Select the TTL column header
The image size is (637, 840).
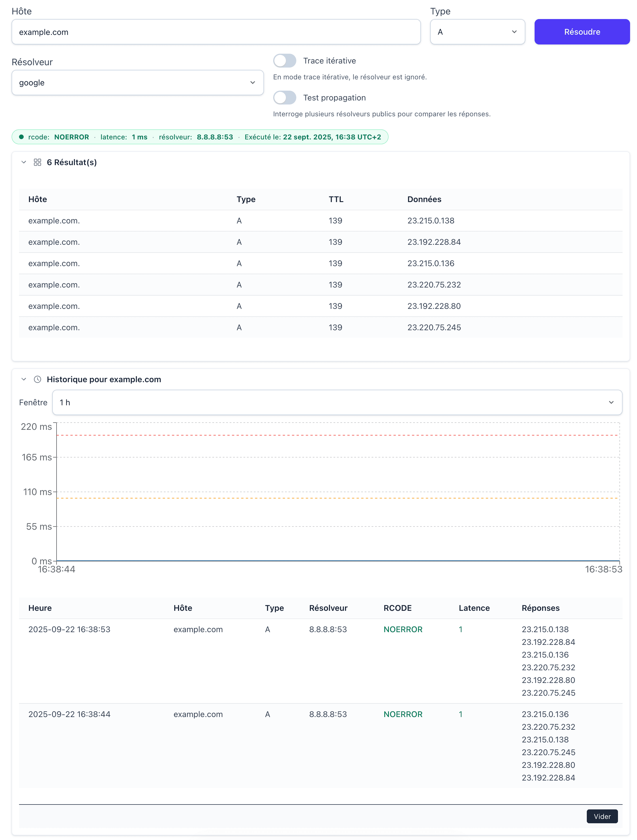pyautogui.click(x=336, y=199)
